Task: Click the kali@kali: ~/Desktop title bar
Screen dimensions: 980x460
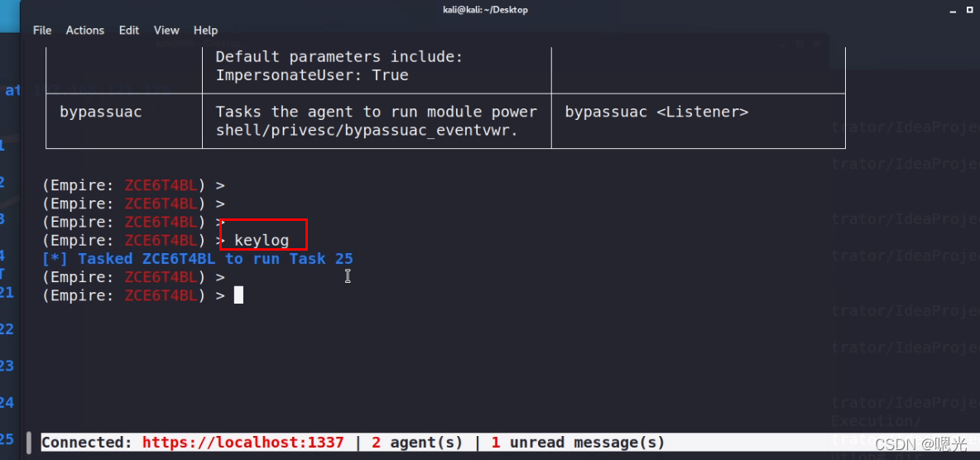Action: 485,10
